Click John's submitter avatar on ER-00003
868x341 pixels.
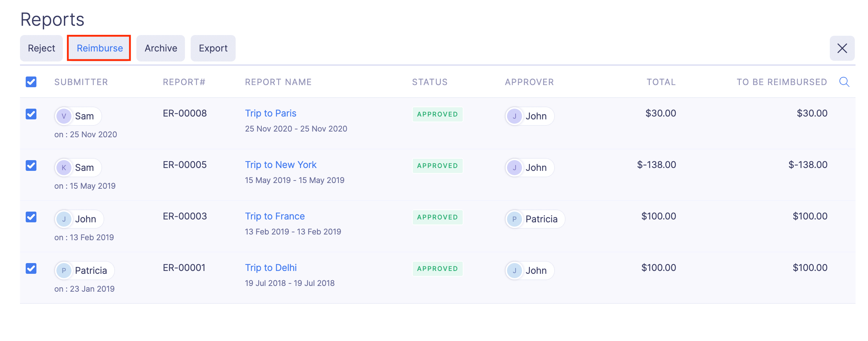pos(64,219)
